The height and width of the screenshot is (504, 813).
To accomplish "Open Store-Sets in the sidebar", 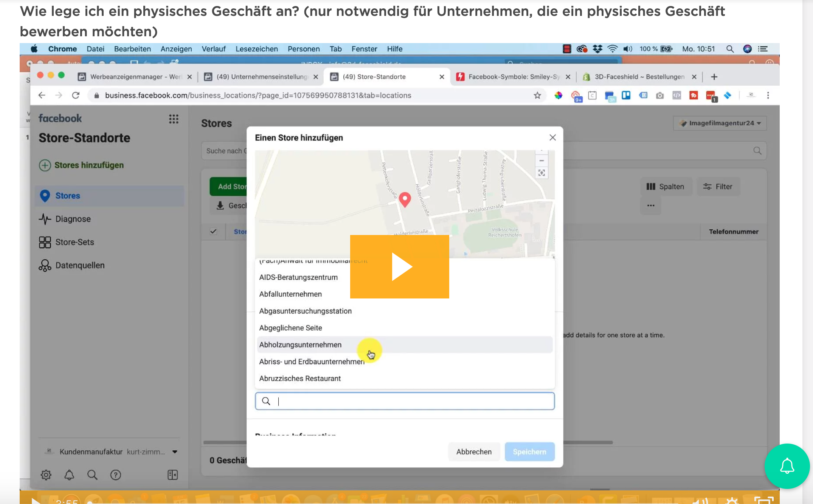I will pyautogui.click(x=74, y=242).
